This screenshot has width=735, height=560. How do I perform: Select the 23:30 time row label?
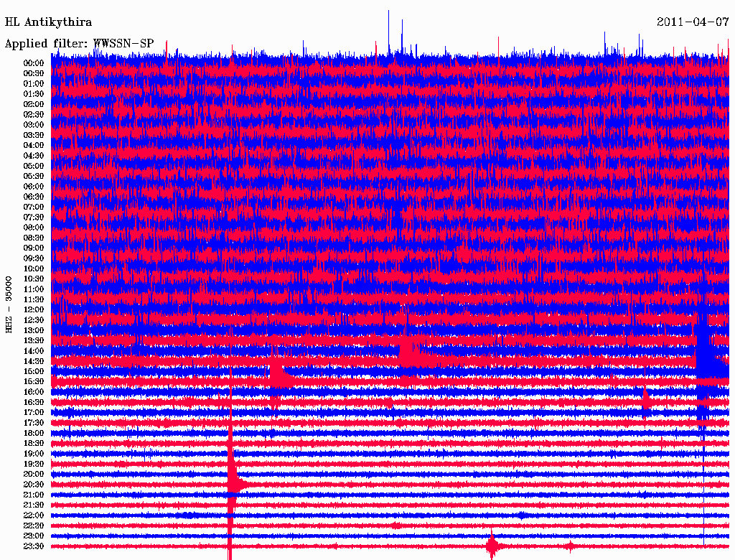(x=34, y=546)
